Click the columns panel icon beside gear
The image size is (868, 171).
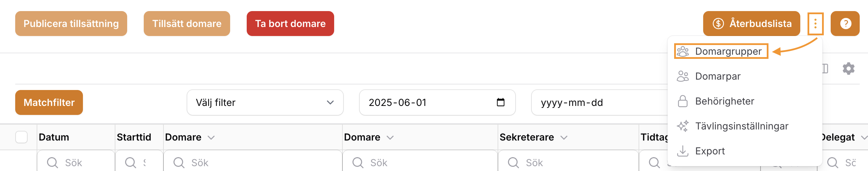pyautogui.click(x=825, y=69)
